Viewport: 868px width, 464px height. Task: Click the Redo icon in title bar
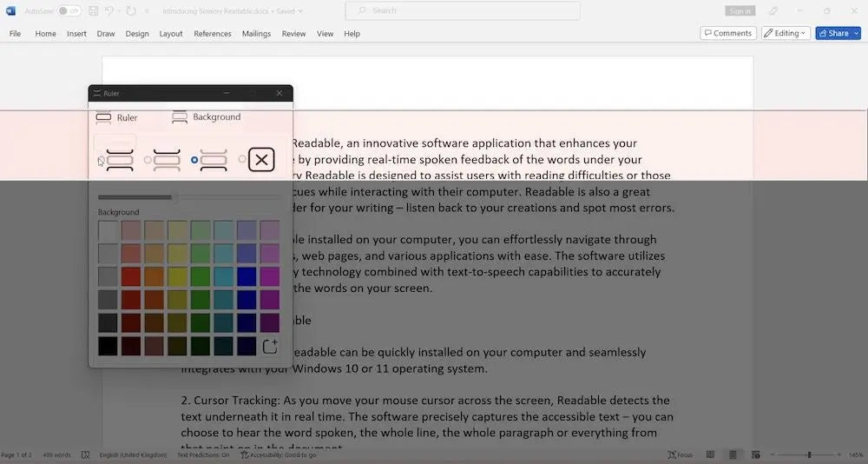click(x=131, y=10)
